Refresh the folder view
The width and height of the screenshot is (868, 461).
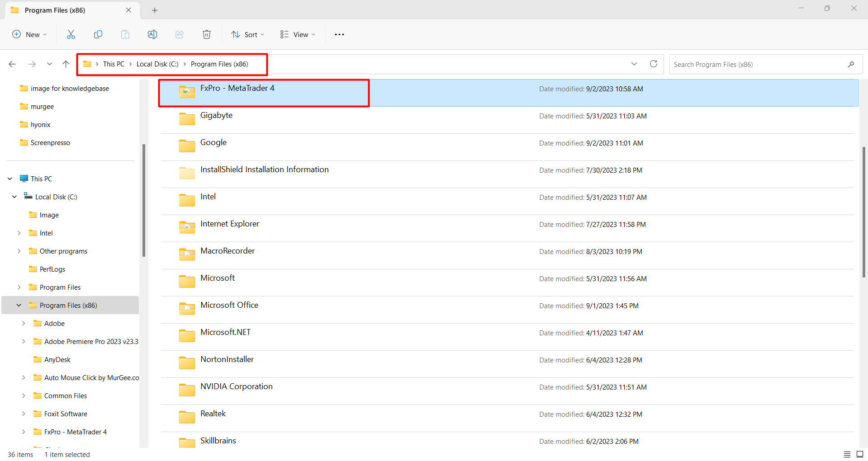653,64
